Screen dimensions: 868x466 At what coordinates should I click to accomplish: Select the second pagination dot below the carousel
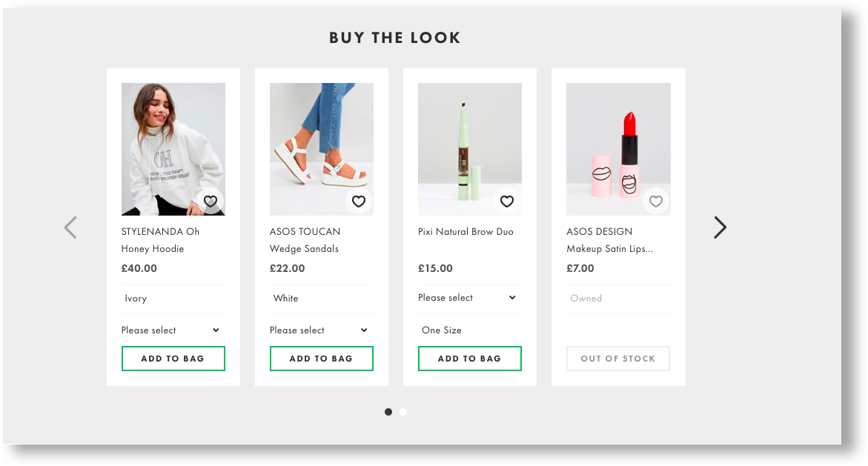click(x=403, y=412)
